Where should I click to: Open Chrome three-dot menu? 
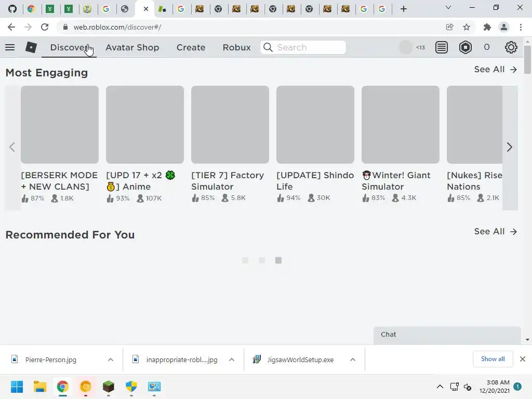tap(521, 27)
